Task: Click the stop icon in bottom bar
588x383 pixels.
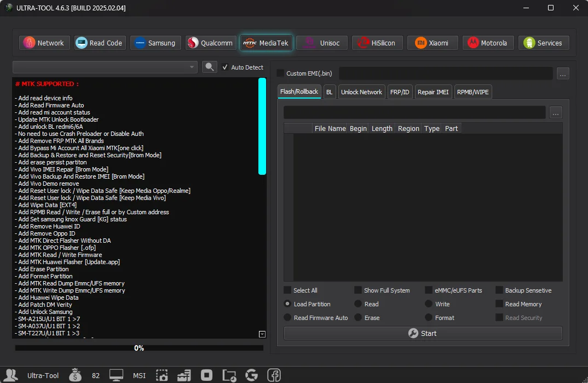Action: point(206,375)
